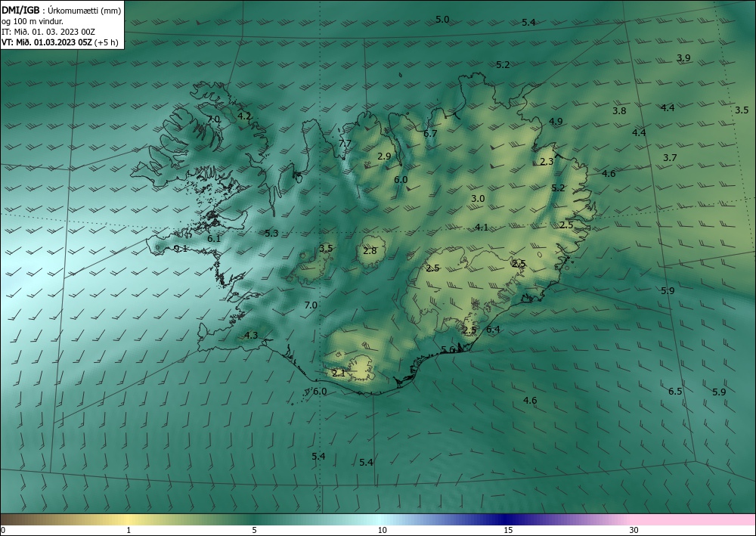Click the 4.3 value in the southwest
This screenshot has height=536, width=756.
251,336
